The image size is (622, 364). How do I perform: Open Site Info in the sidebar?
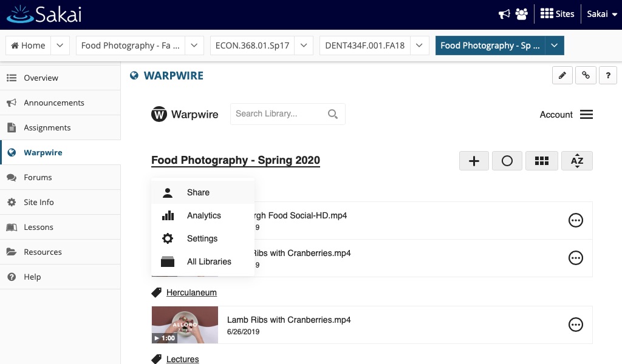point(60,203)
